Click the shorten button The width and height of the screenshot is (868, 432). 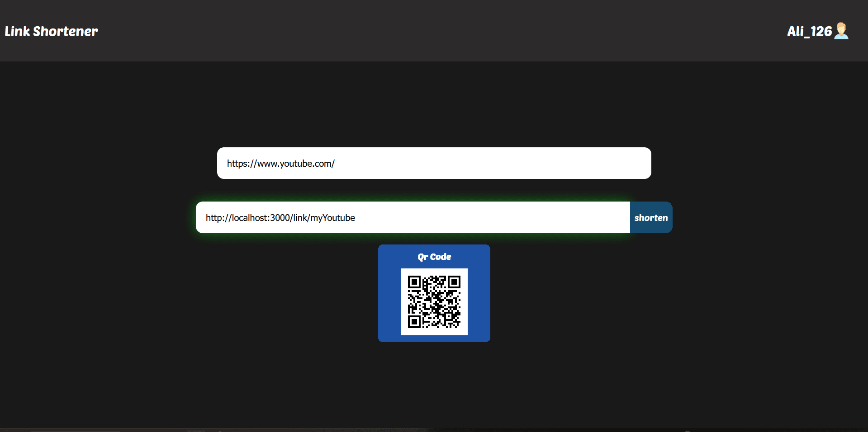tap(651, 217)
